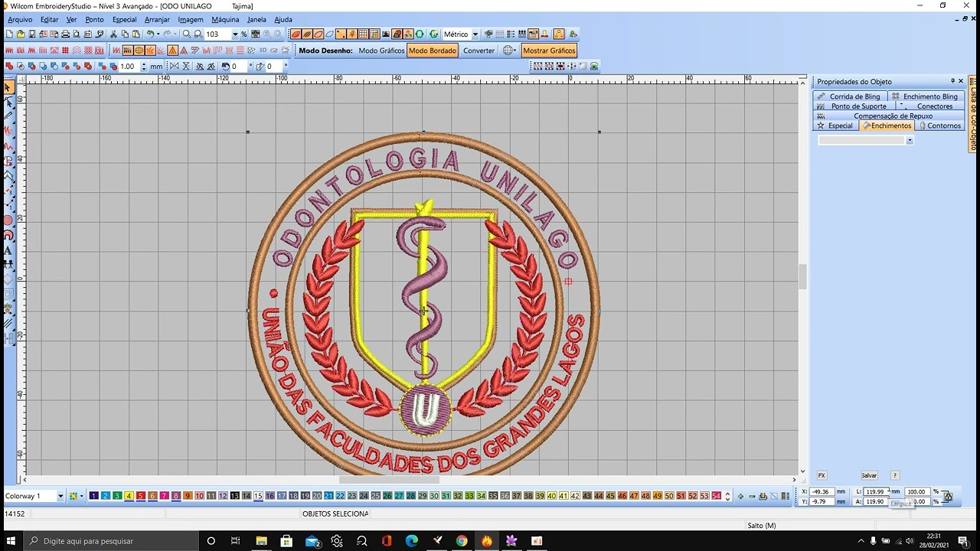Click the mirror vertical icon
This screenshot has width=980, height=551.
pos(186,67)
